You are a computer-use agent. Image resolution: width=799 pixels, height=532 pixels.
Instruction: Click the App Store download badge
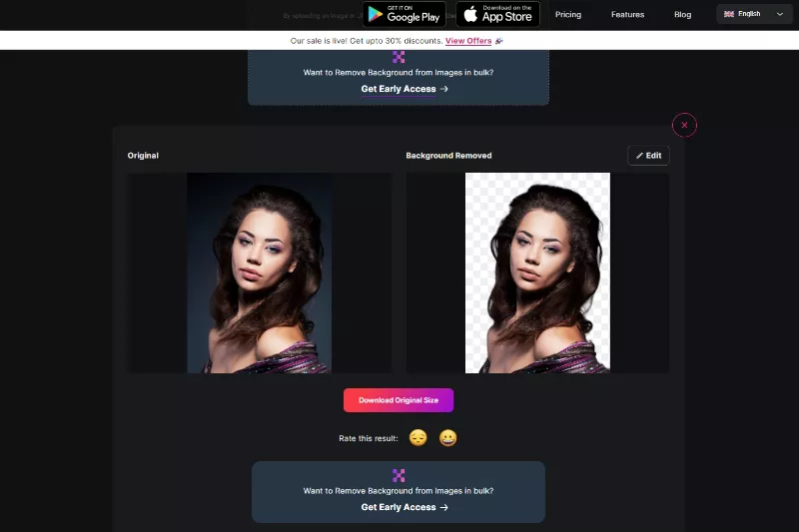point(497,14)
